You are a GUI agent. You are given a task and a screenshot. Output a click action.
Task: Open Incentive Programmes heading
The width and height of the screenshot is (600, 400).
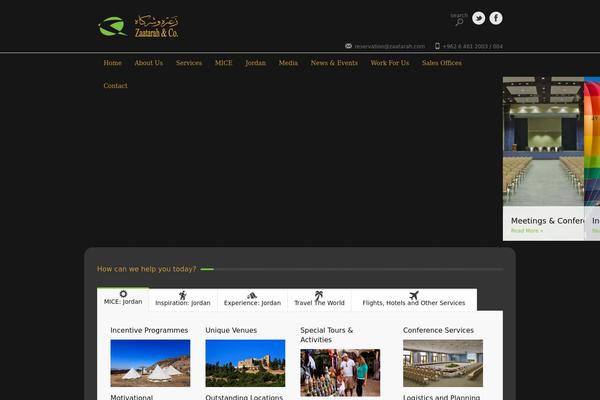tap(149, 330)
